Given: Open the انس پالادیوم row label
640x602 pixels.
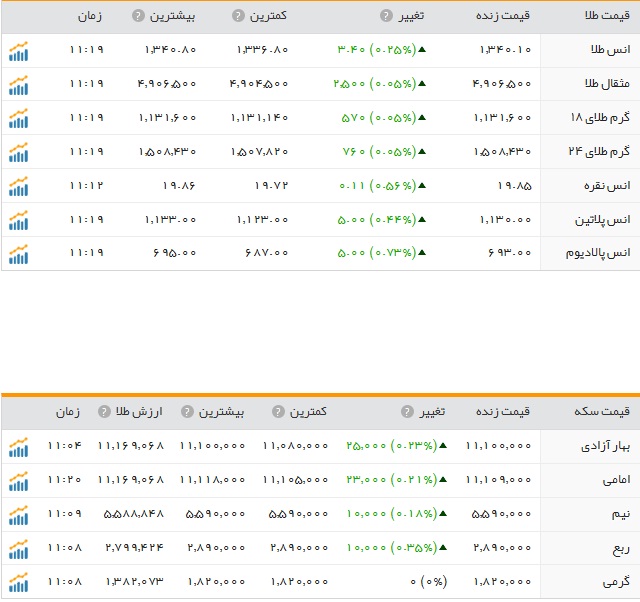Looking at the screenshot, I should click(598, 253).
